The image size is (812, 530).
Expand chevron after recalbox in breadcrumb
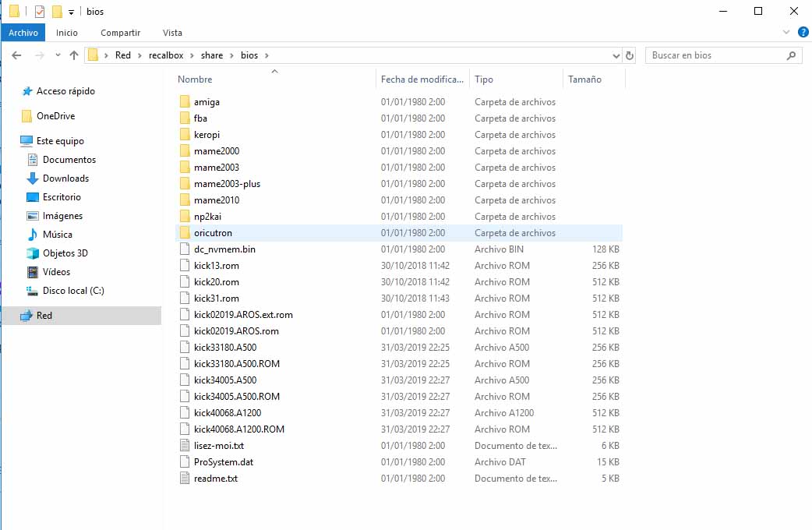coord(192,55)
